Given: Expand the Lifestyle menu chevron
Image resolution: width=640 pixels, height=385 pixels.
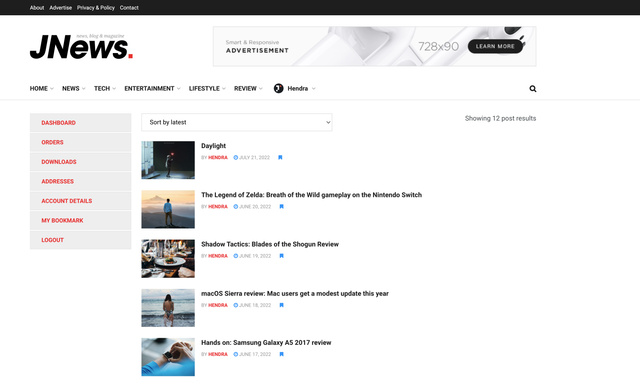Looking at the screenshot, I should pyautogui.click(x=224, y=89).
